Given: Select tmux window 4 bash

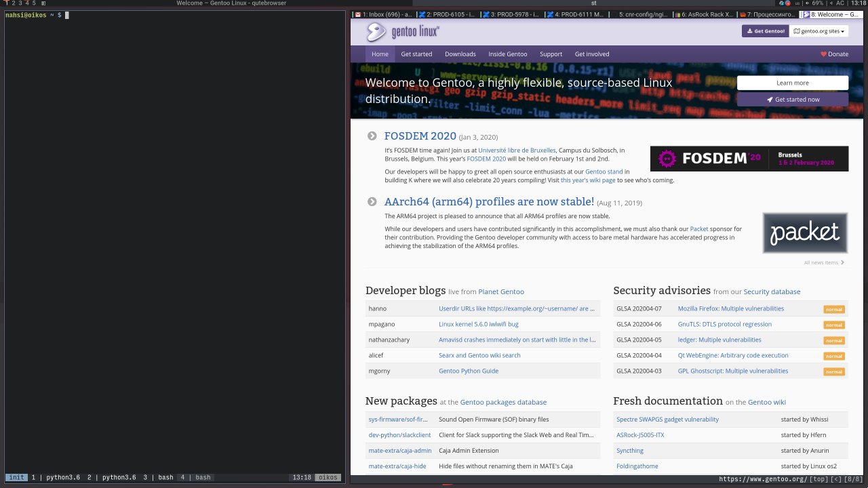Looking at the screenshot, I should tap(195, 478).
